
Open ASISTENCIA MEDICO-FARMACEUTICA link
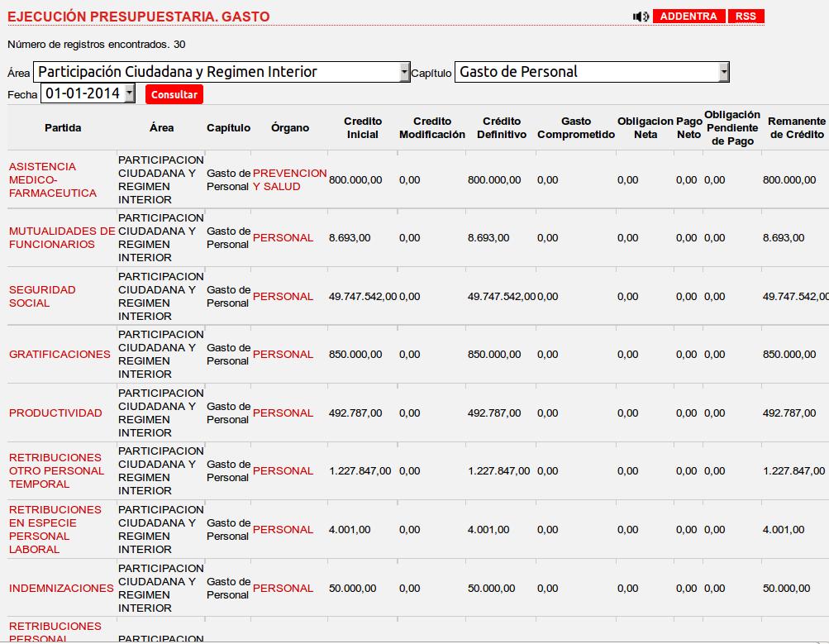tap(53, 180)
